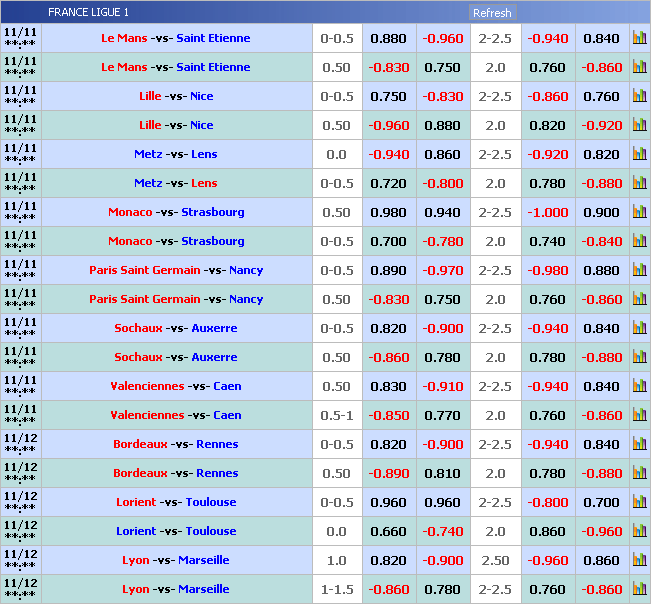Open chart icon for Paris Saint Germain 0-0.5 row

click(639, 271)
